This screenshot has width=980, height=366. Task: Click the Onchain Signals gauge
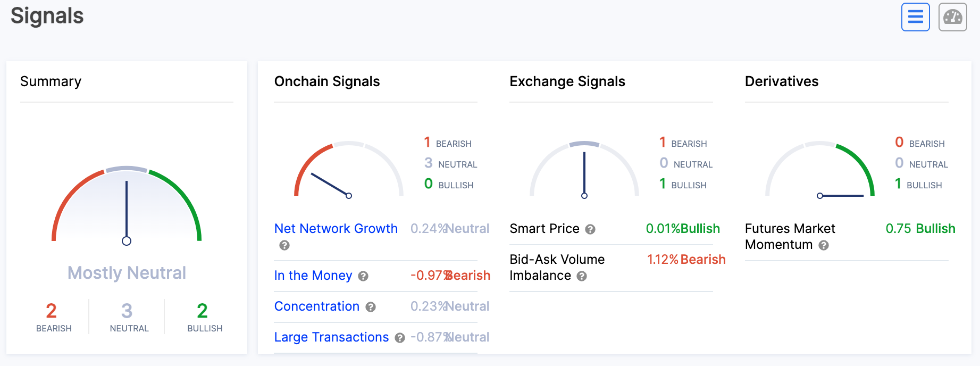coord(349,170)
